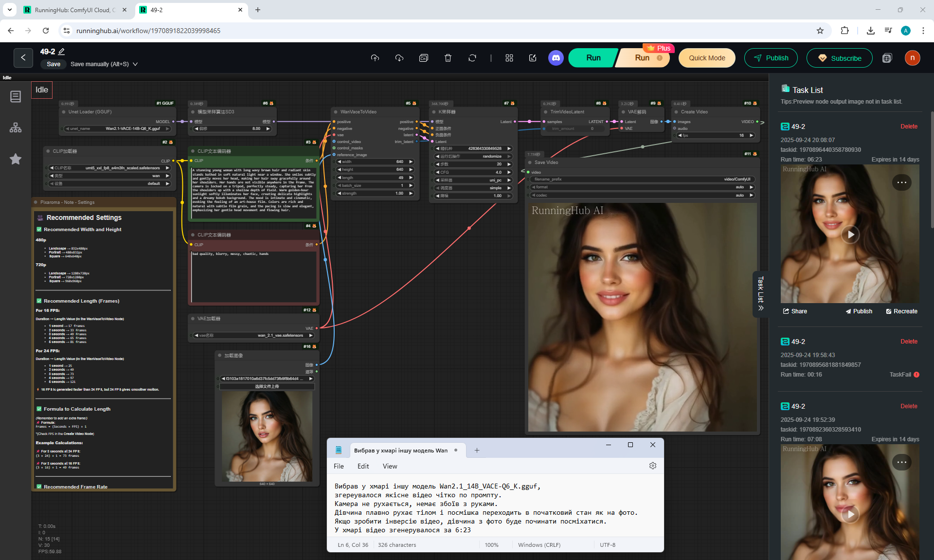Click the refresh icon in the toolbar

click(472, 58)
